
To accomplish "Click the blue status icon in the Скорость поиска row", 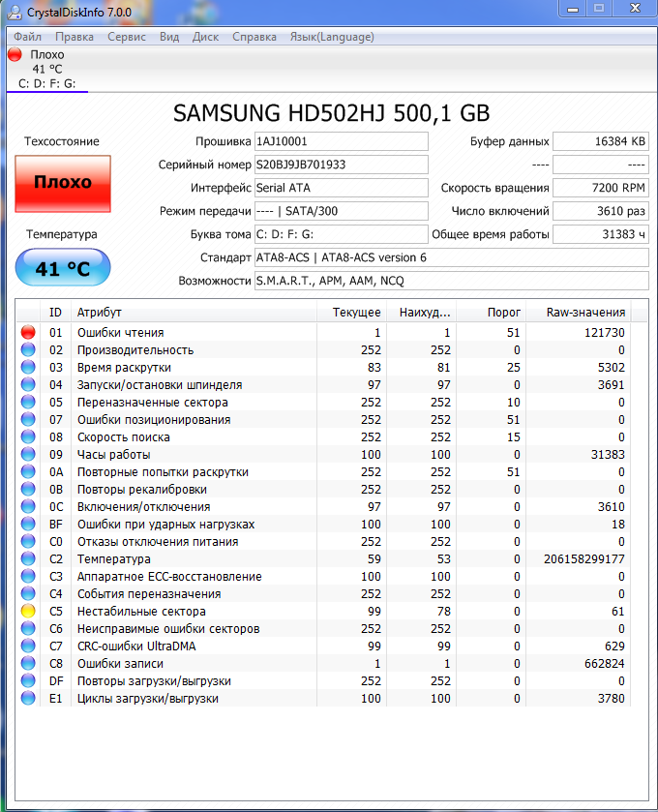I will [x=28, y=437].
